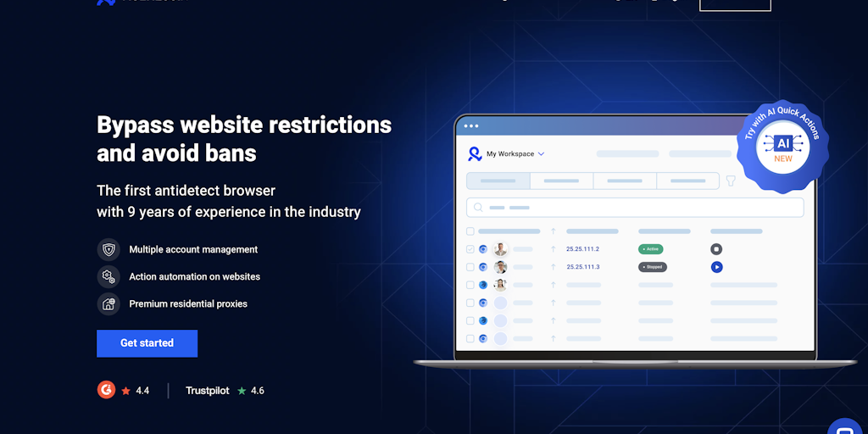
Task: Click the up arrow on the 25.25.111.3 row
Action: pos(553,267)
